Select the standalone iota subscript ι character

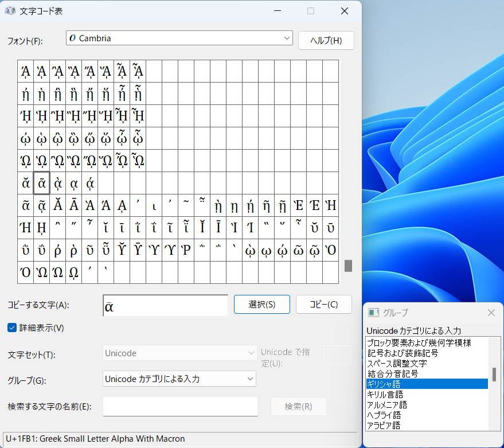pos(154,205)
